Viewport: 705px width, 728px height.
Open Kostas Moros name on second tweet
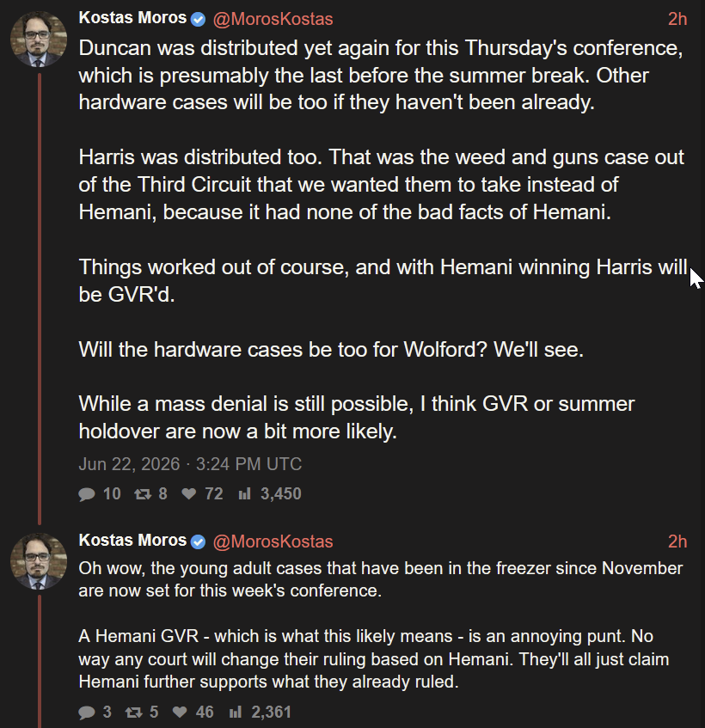point(132,540)
